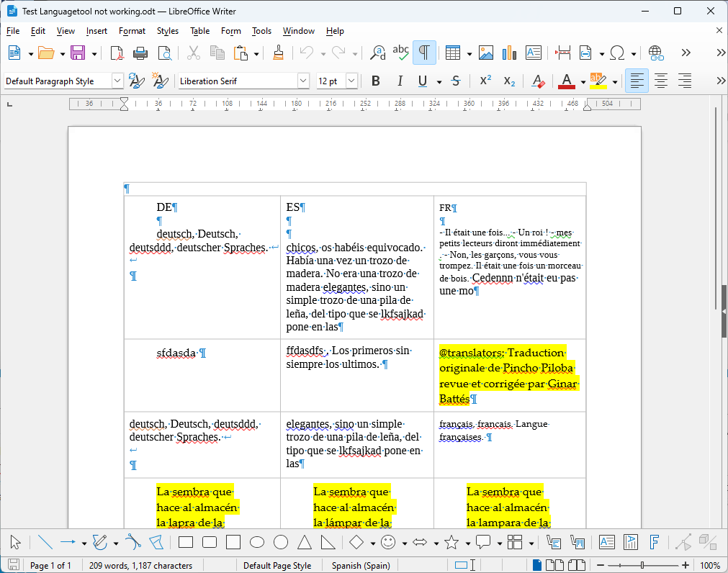Select the Right Triangle shape tool
The image size is (728, 573).
pos(328,542)
